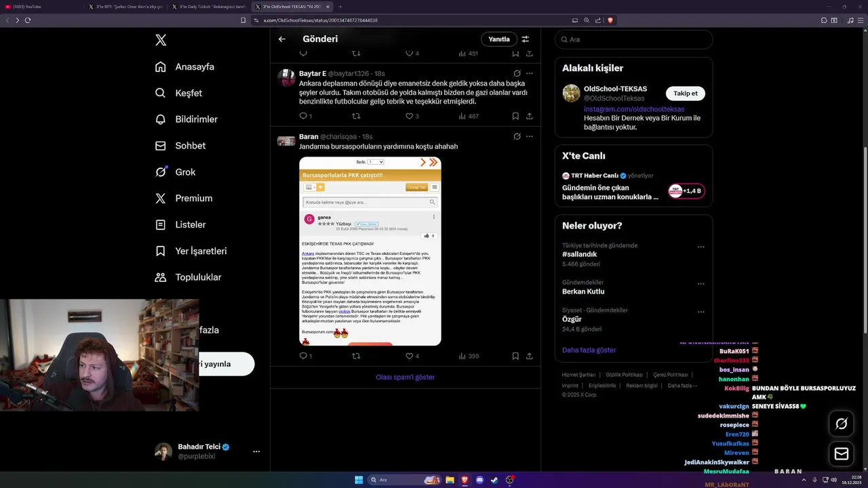Open Bildirimler notifications
Image resolution: width=868 pixels, height=488 pixels.
pos(186,119)
